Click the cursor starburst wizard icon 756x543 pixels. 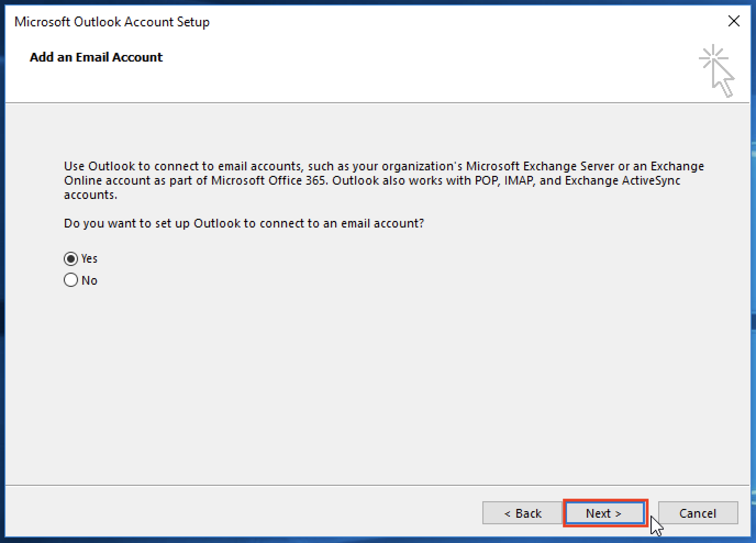pyautogui.click(x=717, y=71)
